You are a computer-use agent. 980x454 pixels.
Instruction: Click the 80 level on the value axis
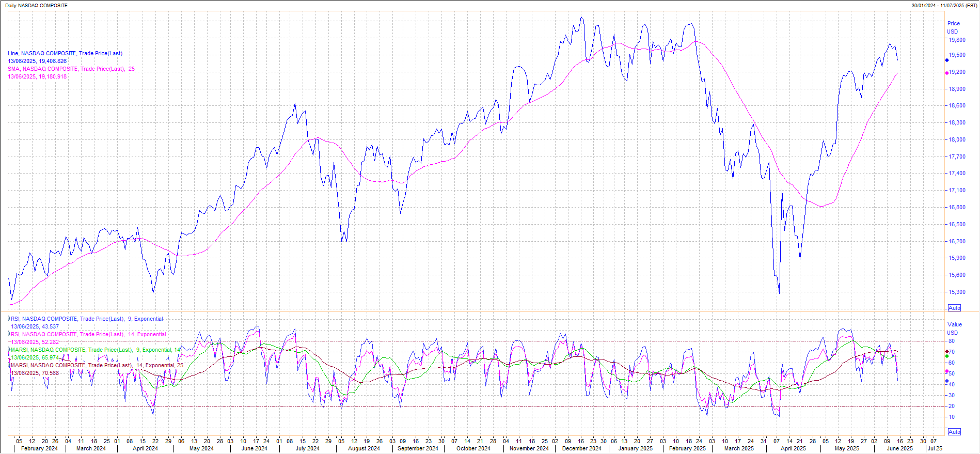click(x=952, y=341)
